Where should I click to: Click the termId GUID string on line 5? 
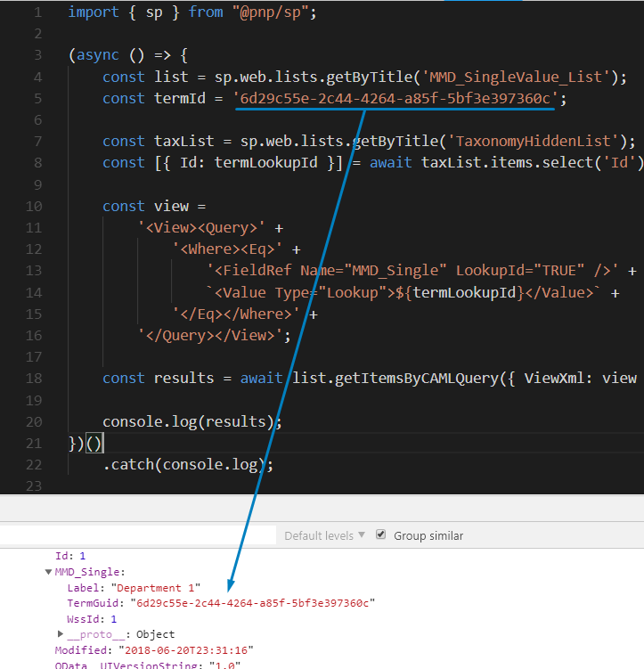(x=395, y=99)
